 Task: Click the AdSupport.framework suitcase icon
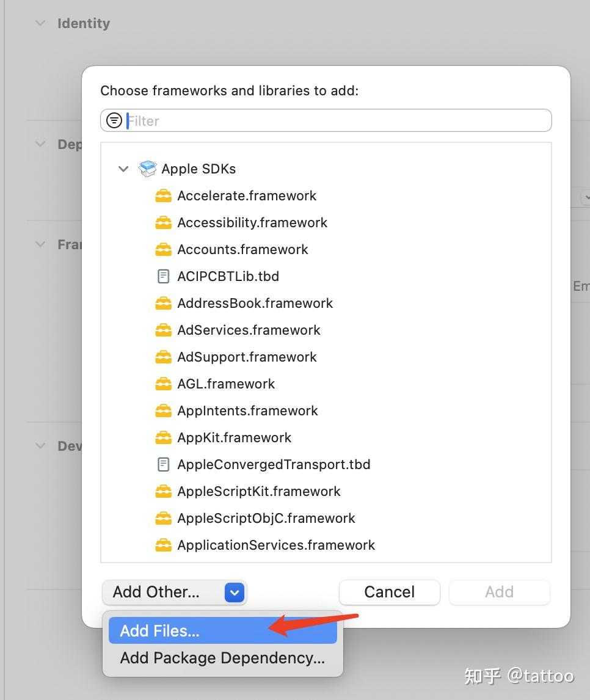(x=163, y=357)
